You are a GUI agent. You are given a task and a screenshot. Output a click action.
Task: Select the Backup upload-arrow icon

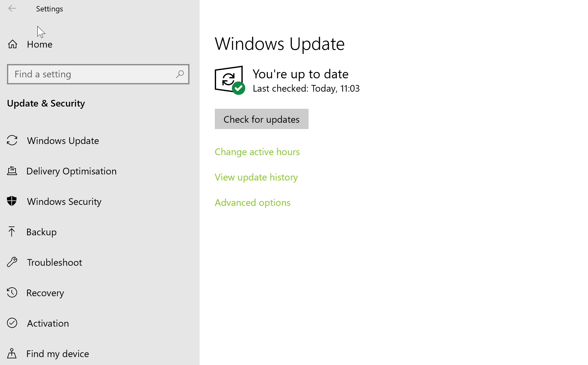12,232
